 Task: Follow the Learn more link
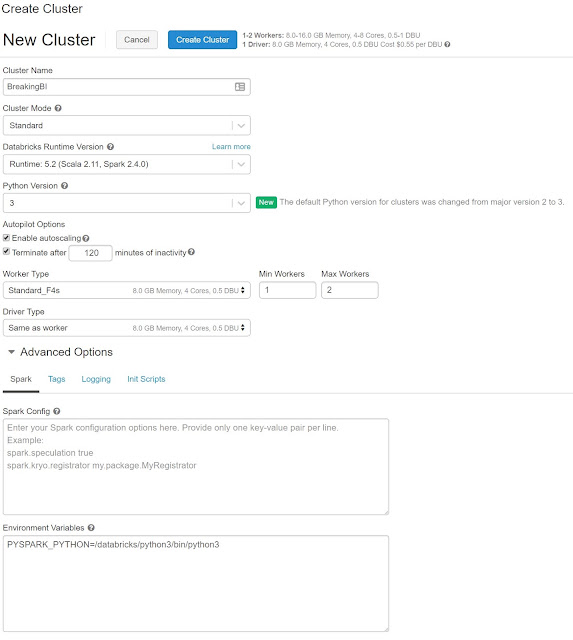[231, 147]
